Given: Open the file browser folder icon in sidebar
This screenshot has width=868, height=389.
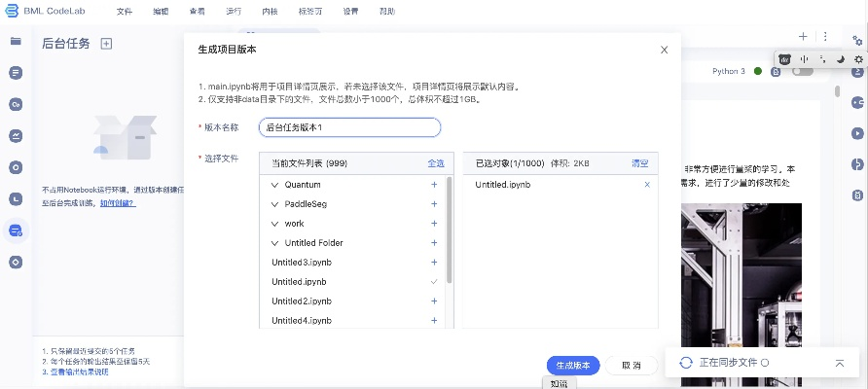Looking at the screenshot, I should [x=16, y=42].
